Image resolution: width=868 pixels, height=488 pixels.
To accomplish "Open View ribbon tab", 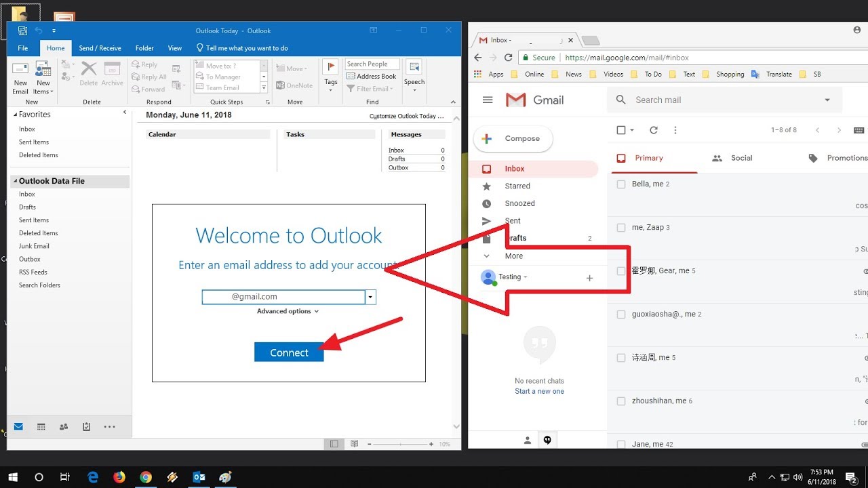I will coord(175,48).
